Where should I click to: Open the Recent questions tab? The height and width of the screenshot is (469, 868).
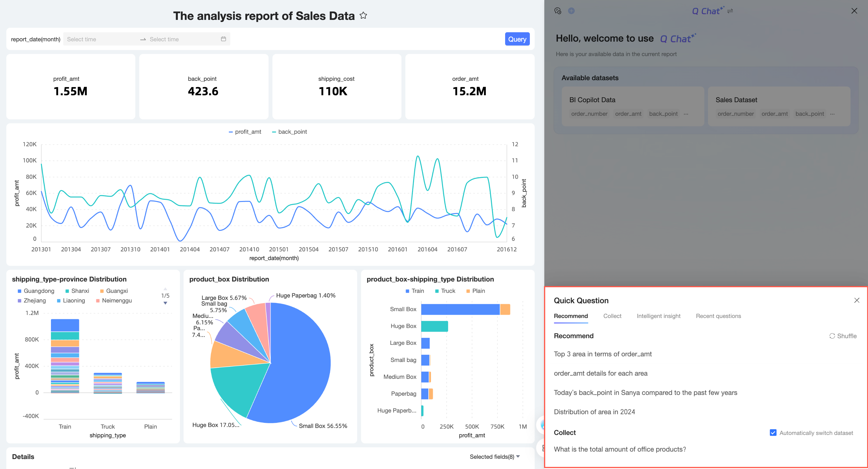[719, 316]
